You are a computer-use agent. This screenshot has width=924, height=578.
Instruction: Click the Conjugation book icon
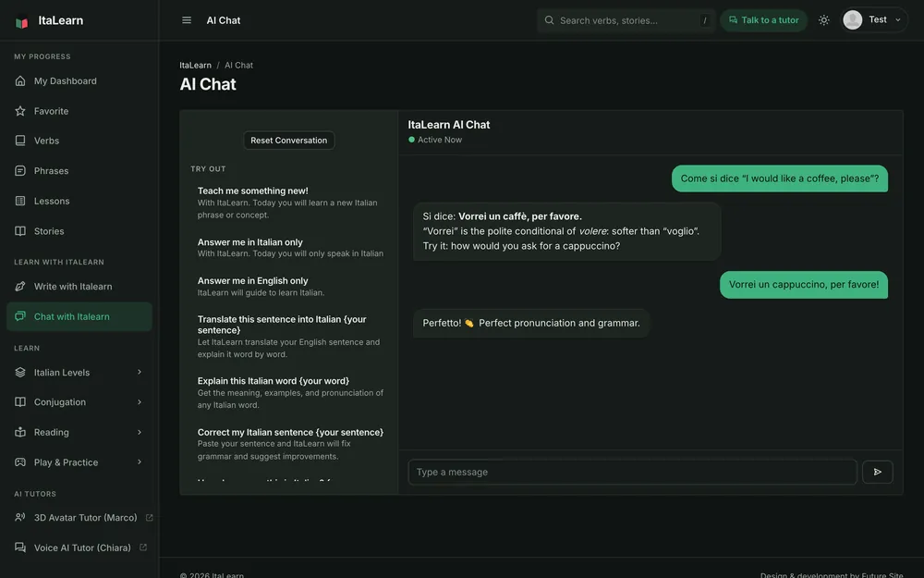click(x=20, y=401)
